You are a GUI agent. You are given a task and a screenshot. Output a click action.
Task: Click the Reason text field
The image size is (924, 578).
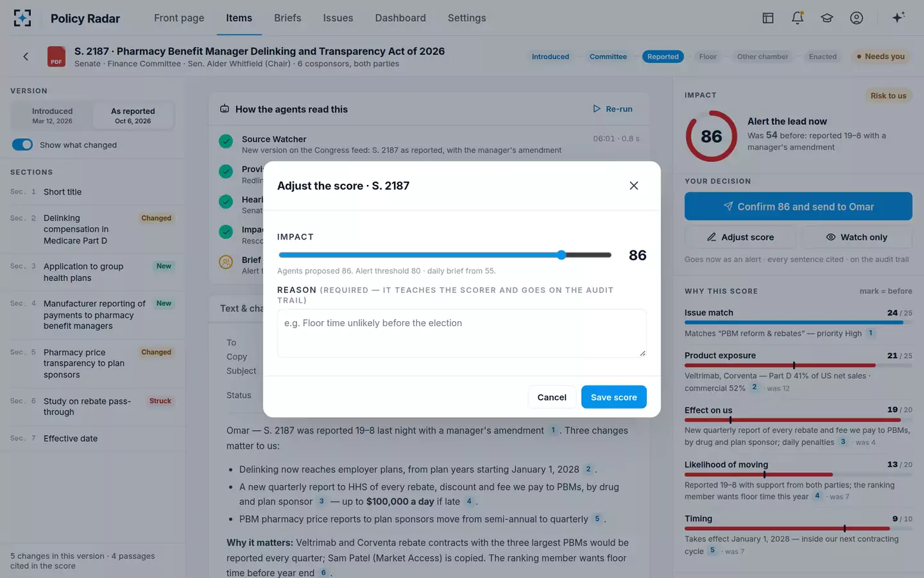[462, 333]
